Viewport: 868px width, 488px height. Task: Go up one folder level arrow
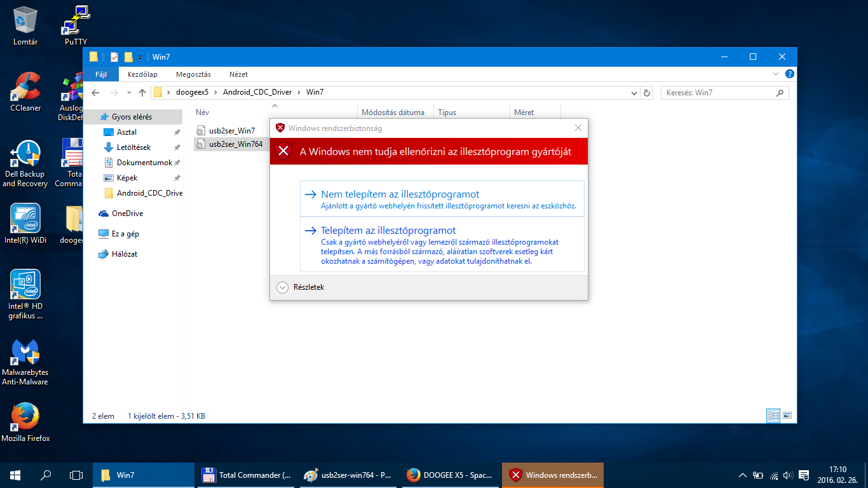(142, 93)
